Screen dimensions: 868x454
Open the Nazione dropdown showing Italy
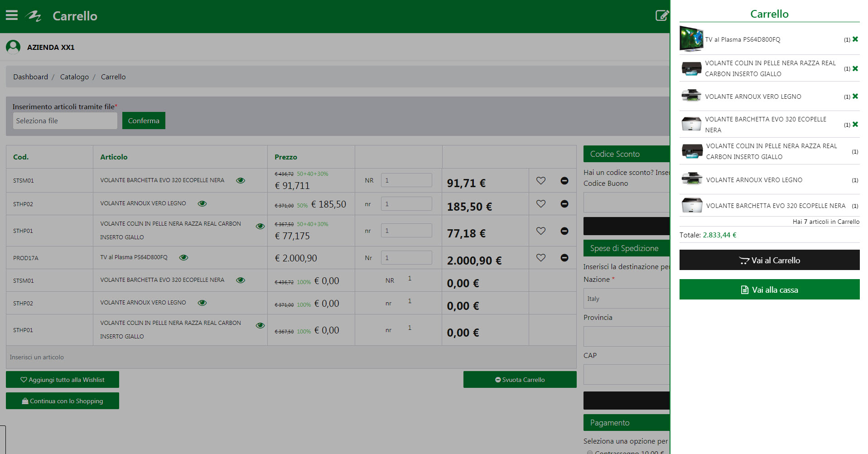[x=626, y=299]
